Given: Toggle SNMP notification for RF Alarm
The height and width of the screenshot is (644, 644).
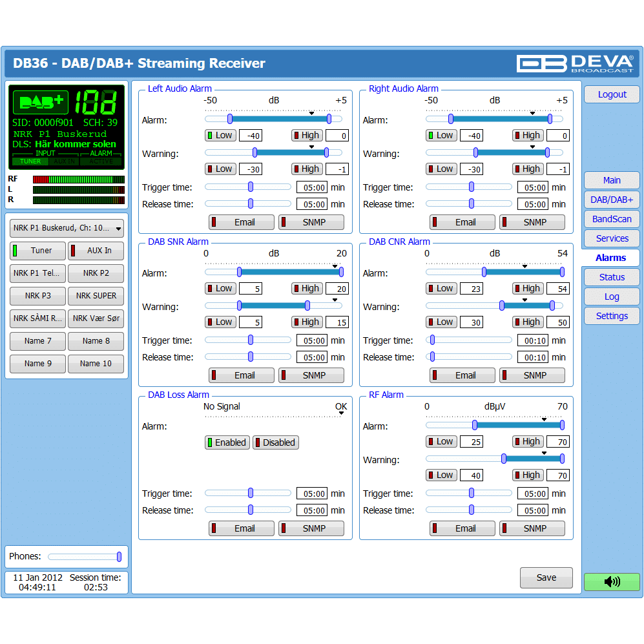Looking at the screenshot, I should (x=532, y=528).
